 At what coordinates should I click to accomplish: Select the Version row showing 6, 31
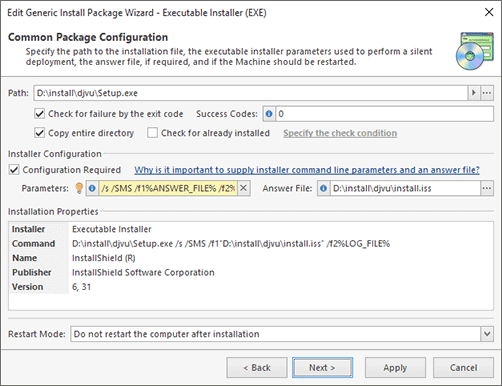(251, 287)
